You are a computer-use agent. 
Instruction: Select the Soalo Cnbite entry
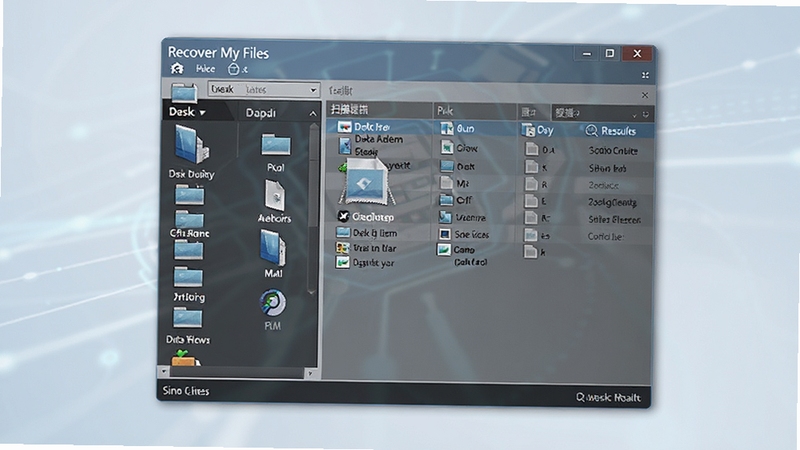613,151
